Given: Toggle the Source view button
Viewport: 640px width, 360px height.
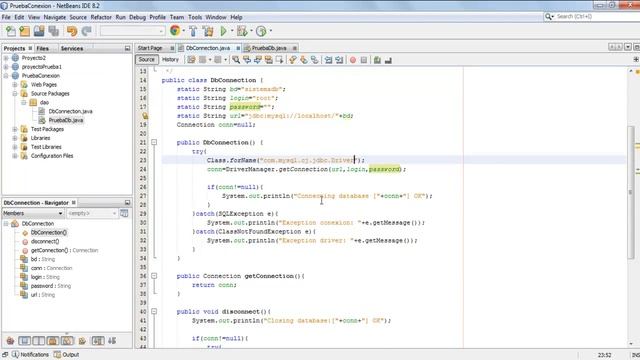Looking at the screenshot, I should click(x=147, y=60).
